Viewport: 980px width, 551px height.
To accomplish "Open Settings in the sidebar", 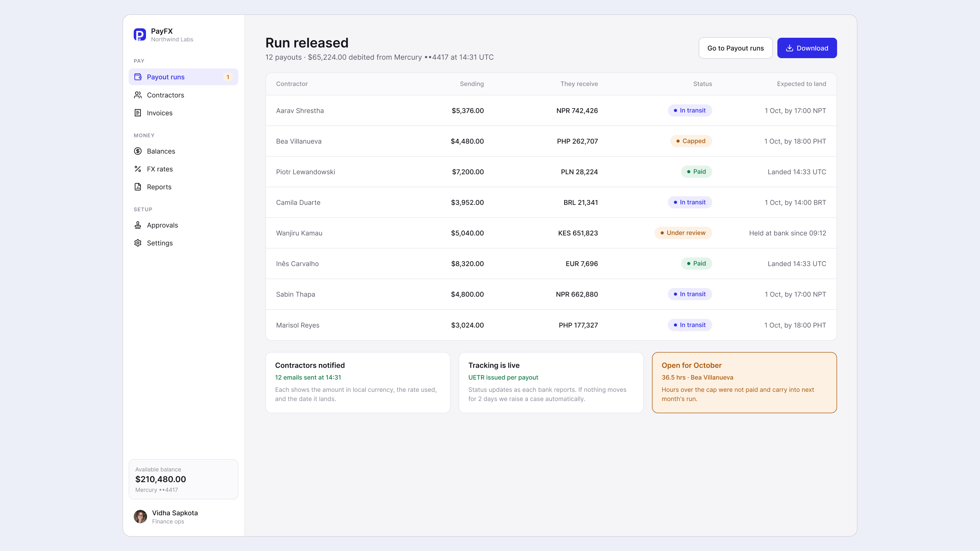I will pos(183,243).
